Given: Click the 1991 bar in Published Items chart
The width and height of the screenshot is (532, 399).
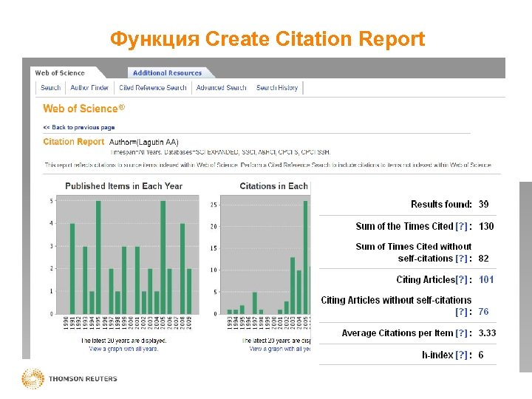Looking at the screenshot, I should coord(72,268).
